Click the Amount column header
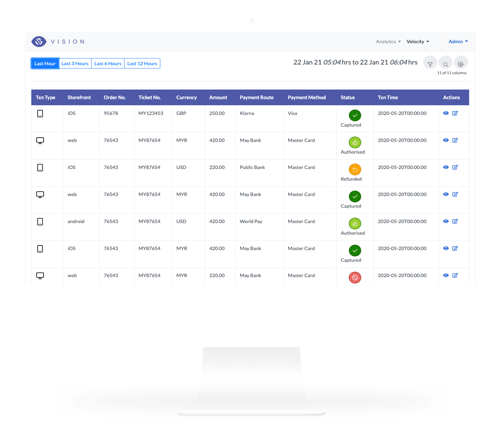The image size is (504, 421). point(218,98)
